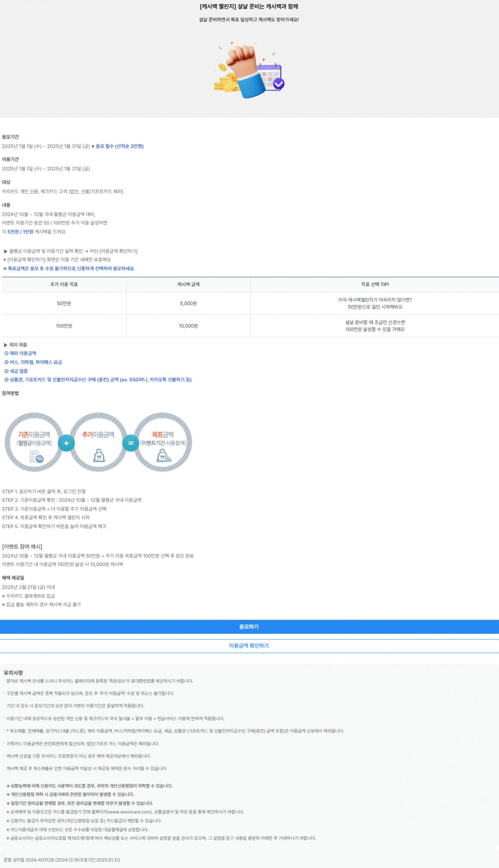Click the 목표금액 circle graphic
This screenshot has width=499, height=868.
pyautogui.click(x=163, y=442)
